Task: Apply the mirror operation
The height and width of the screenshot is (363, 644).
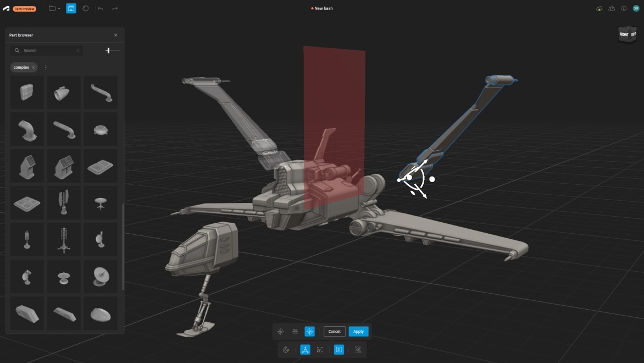Action: tap(359, 331)
